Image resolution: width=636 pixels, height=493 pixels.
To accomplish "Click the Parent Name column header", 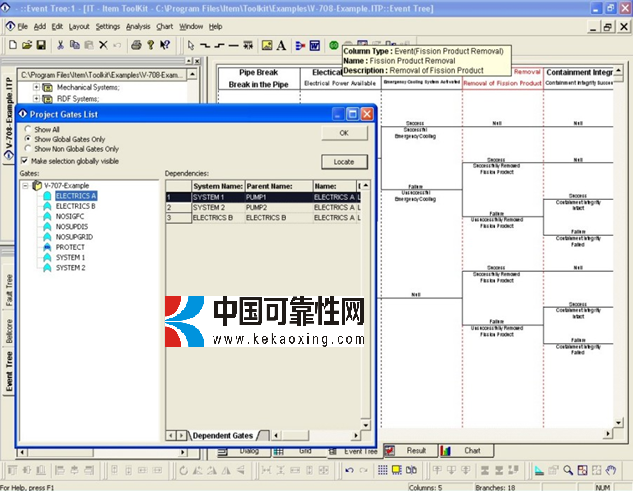I will point(279,186).
